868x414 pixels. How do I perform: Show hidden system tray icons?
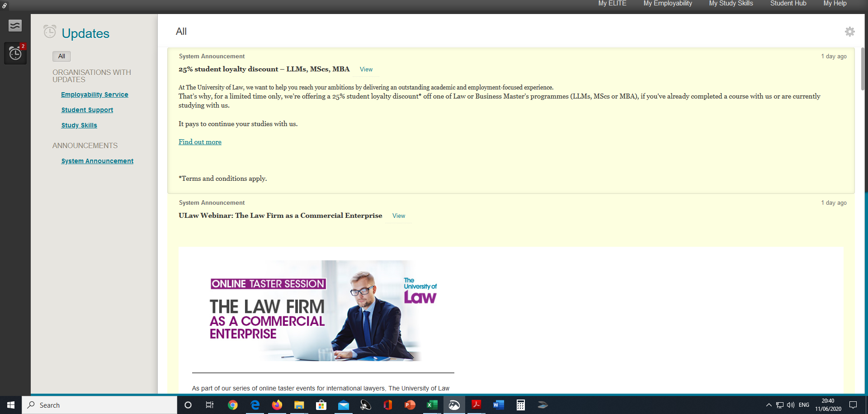click(x=769, y=405)
